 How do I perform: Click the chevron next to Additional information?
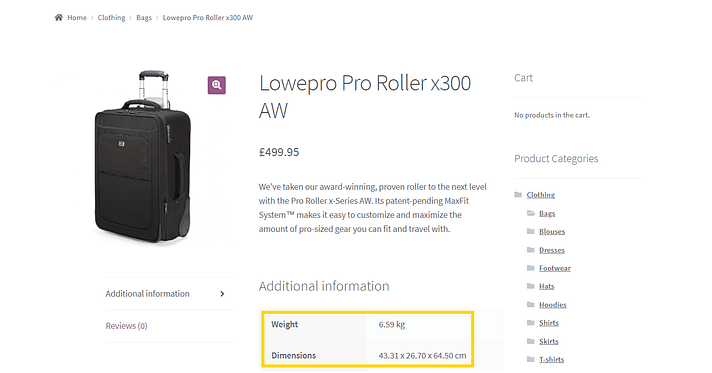222,294
